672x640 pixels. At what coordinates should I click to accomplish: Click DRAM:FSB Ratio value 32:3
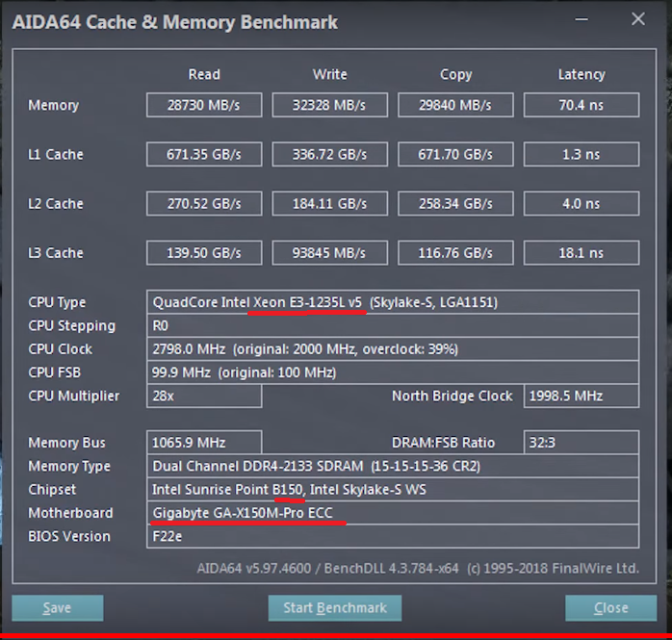pos(582,443)
